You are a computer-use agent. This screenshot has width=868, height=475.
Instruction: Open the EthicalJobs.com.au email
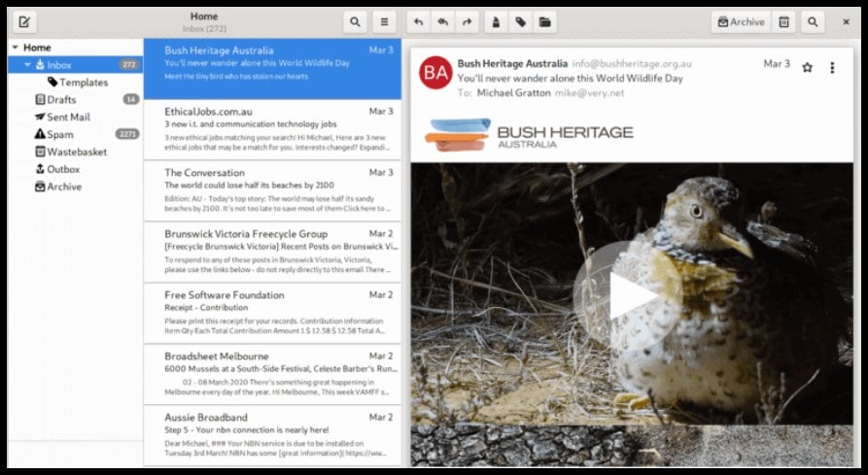tap(272, 130)
